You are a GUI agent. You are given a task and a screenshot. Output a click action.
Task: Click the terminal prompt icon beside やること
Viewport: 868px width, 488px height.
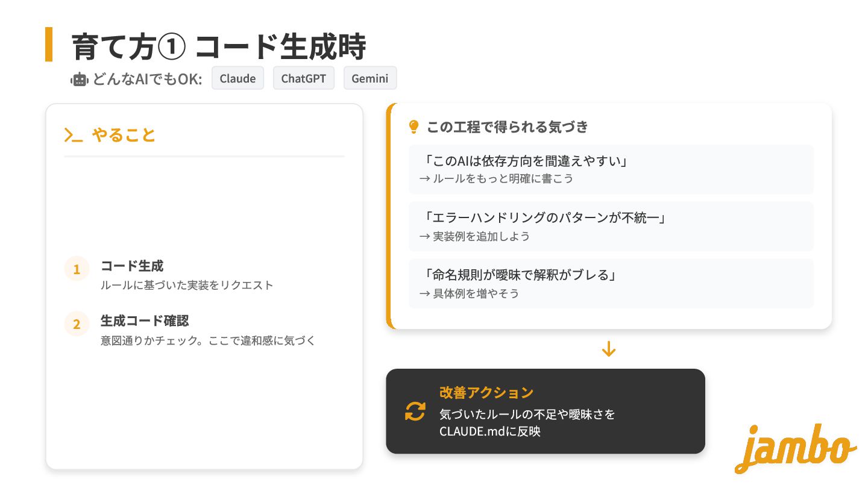[73, 136]
